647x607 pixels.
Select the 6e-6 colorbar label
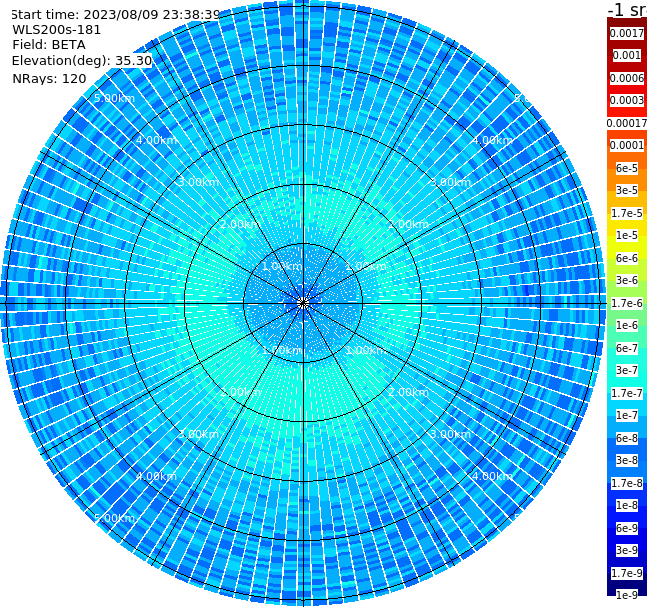(x=627, y=258)
